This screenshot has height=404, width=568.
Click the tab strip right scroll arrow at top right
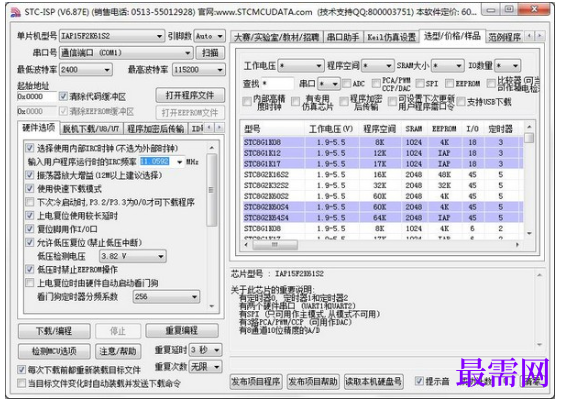539,36
